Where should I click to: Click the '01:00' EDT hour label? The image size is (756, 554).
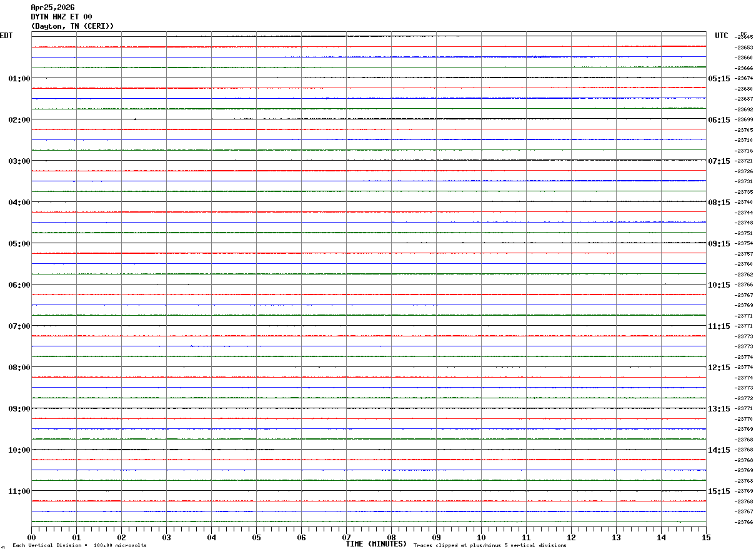pyautogui.click(x=19, y=78)
